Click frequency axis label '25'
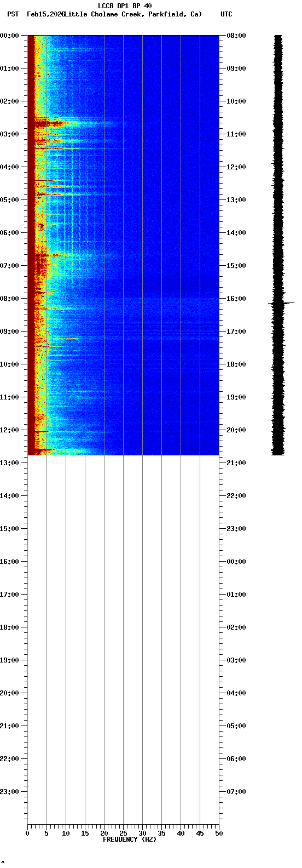Image resolution: width=302 pixels, height=868 pixels. coord(123,833)
